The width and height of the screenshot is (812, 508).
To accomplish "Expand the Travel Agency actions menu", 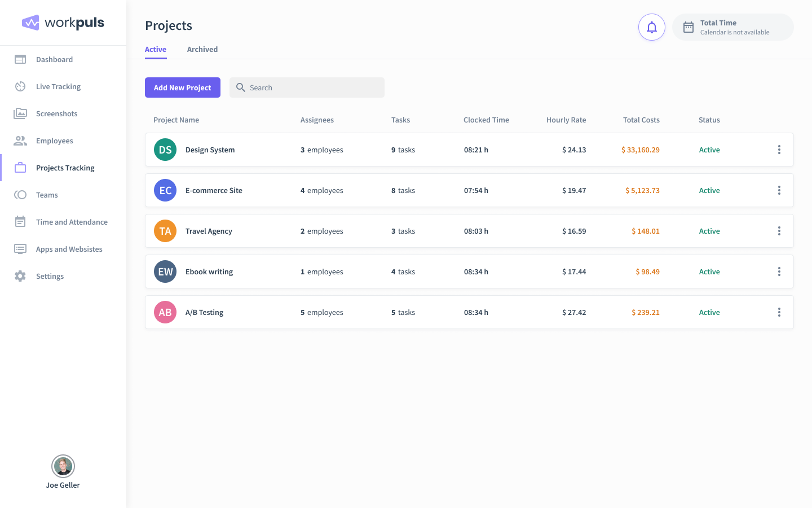I will (779, 231).
